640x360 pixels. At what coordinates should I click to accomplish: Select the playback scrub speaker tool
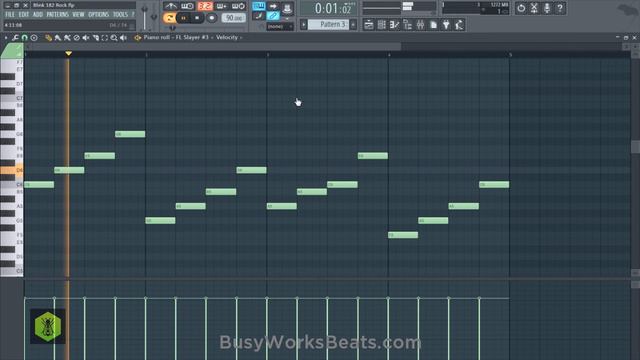(x=123, y=38)
